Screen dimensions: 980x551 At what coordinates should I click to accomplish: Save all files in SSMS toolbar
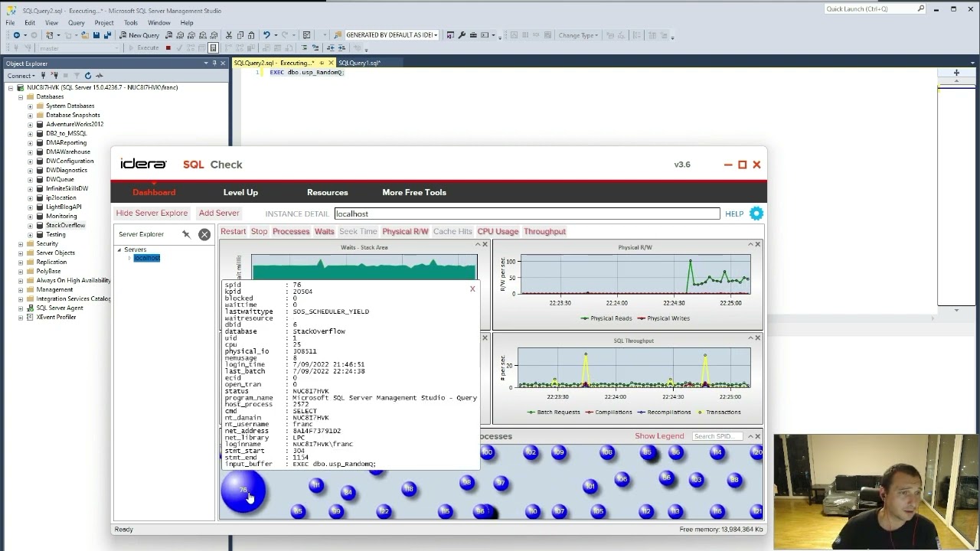(106, 35)
